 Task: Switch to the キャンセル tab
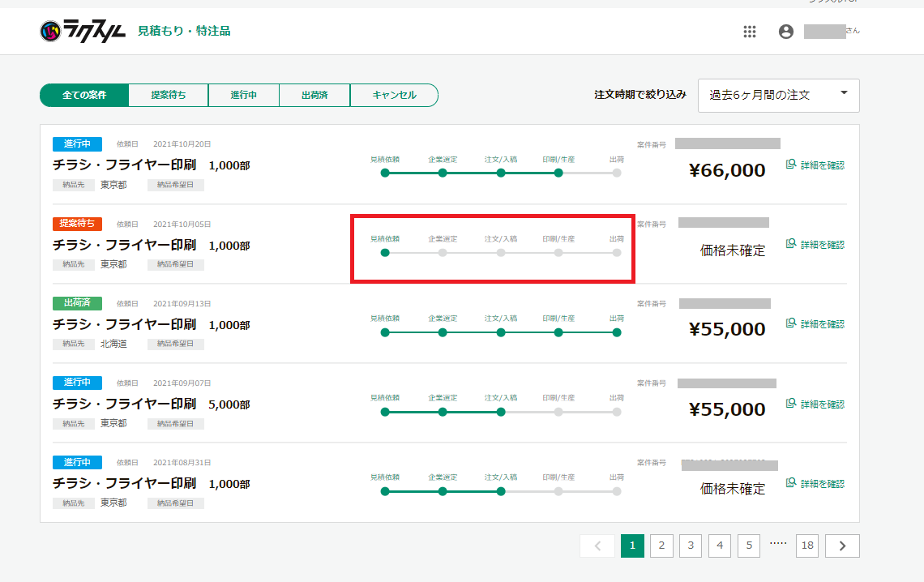click(394, 95)
